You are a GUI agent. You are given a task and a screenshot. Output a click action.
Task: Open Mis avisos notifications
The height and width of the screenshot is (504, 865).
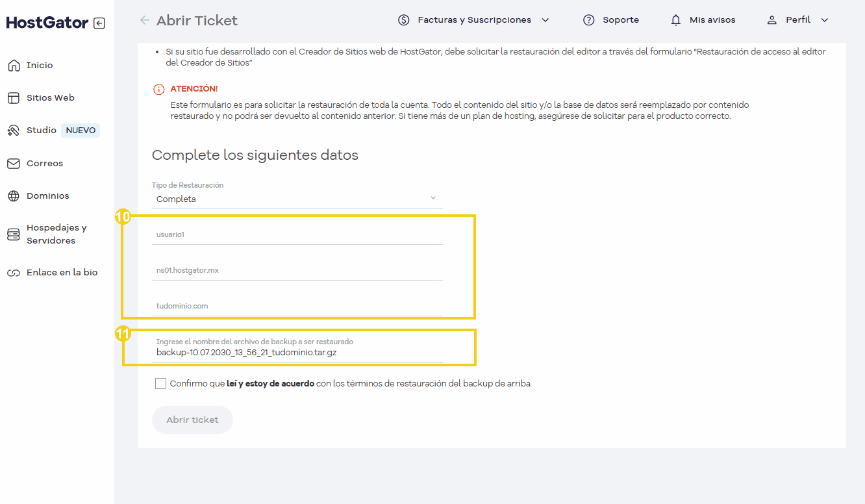coord(712,20)
